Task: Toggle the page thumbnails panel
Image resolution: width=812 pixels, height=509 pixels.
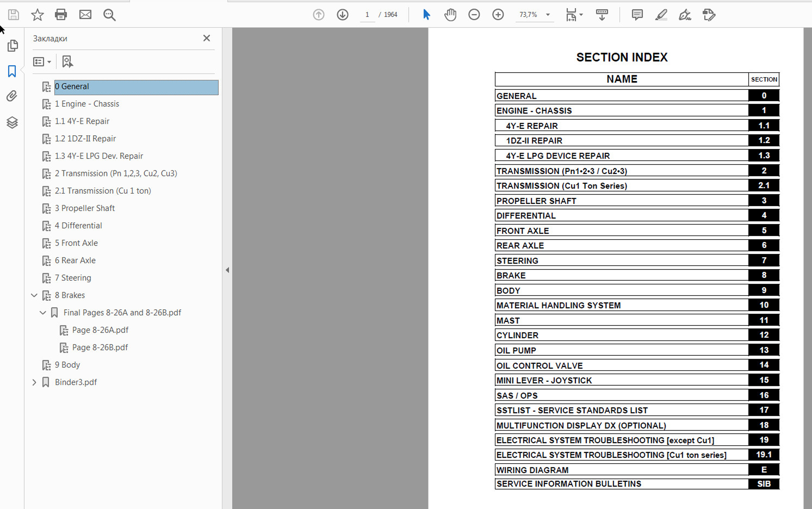Action: (x=12, y=46)
